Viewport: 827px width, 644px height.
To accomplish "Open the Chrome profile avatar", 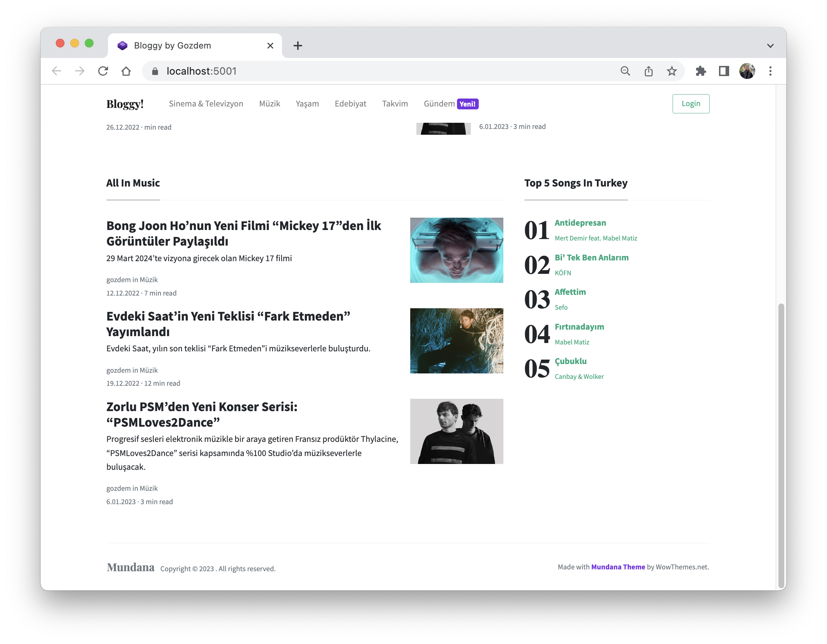I will [747, 71].
